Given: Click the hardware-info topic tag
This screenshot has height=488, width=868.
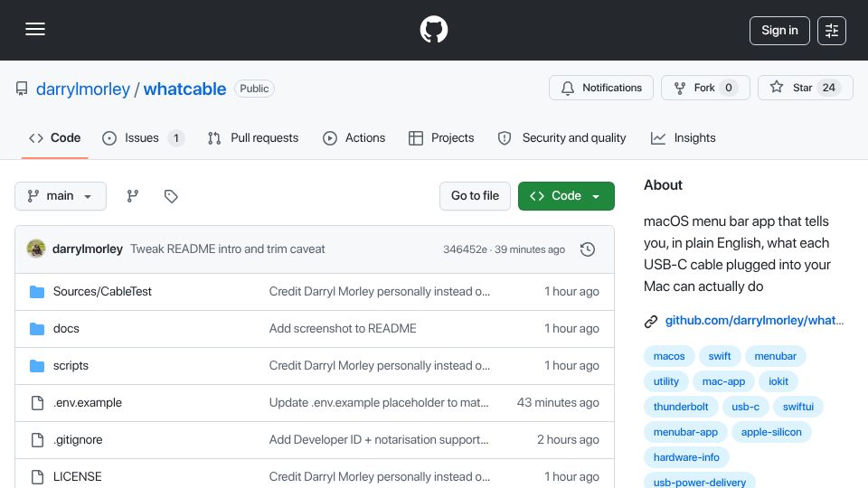Looking at the screenshot, I should point(686,457).
